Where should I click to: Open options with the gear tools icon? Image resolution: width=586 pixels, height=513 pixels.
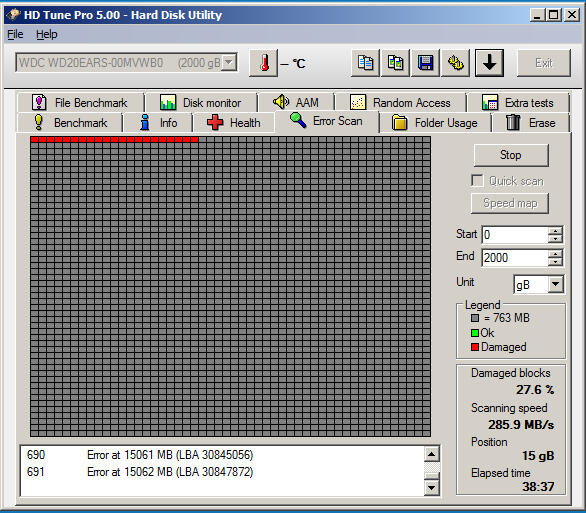[x=456, y=63]
